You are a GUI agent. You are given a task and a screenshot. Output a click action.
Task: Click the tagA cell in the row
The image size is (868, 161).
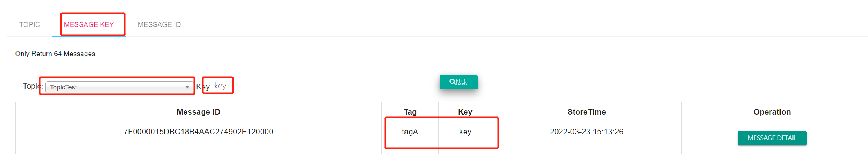[410, 132]
